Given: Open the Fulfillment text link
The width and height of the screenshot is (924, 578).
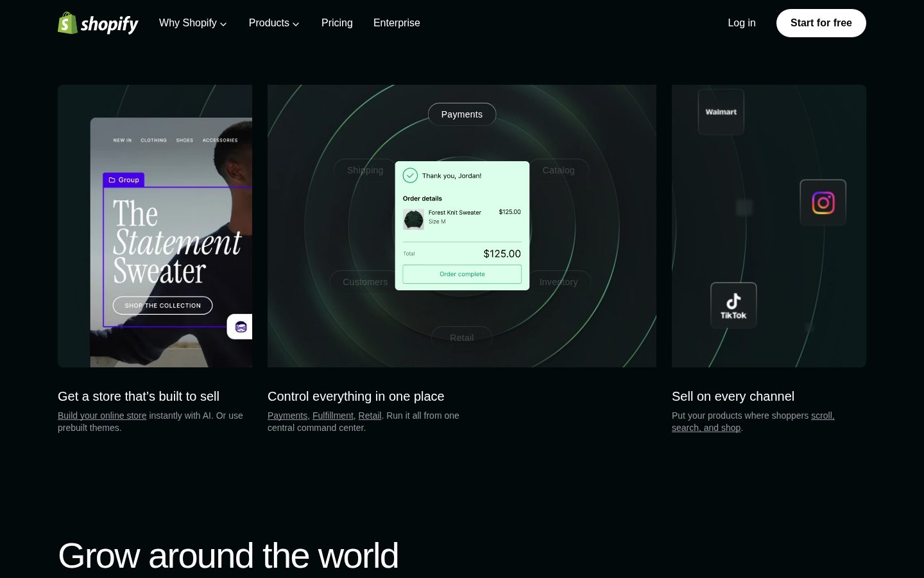Looking at the screenshot, I should 333,416.
